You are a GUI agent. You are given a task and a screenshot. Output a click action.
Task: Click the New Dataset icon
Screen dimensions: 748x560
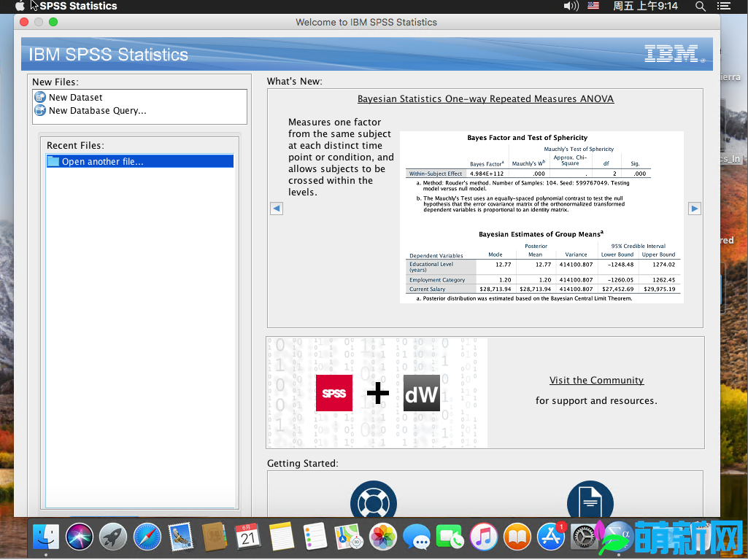pyautogui.click(x=40, y=97)
